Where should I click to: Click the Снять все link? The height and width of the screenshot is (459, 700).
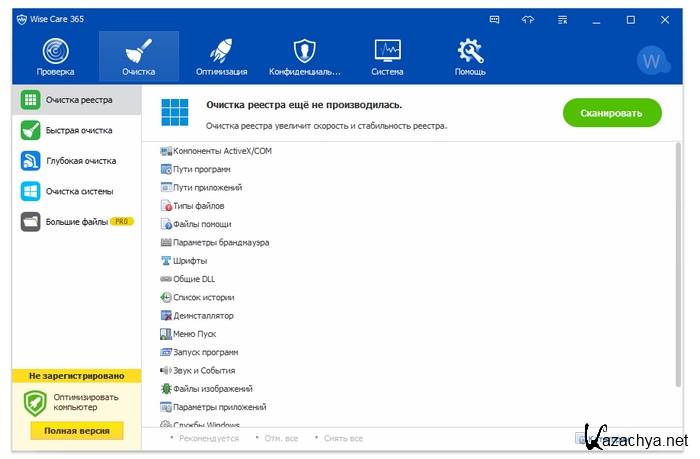coord(342,439)
